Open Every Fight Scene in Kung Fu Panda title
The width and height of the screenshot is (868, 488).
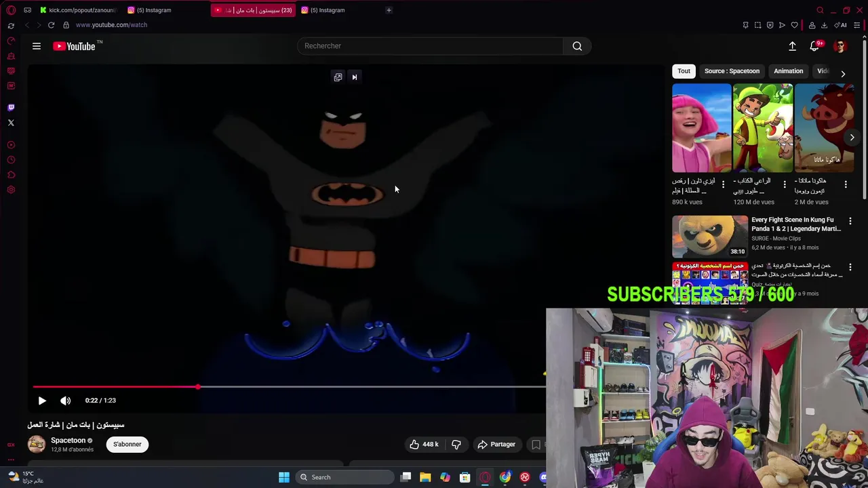796,224
